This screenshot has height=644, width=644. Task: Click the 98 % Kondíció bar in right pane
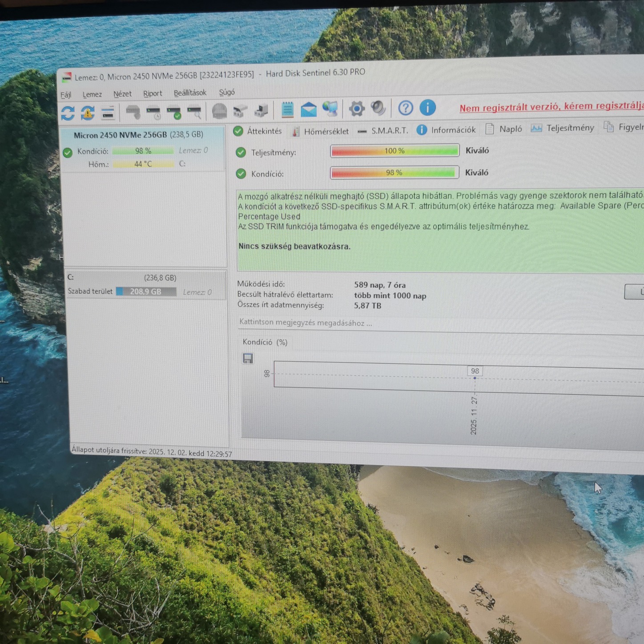(394, 173)
